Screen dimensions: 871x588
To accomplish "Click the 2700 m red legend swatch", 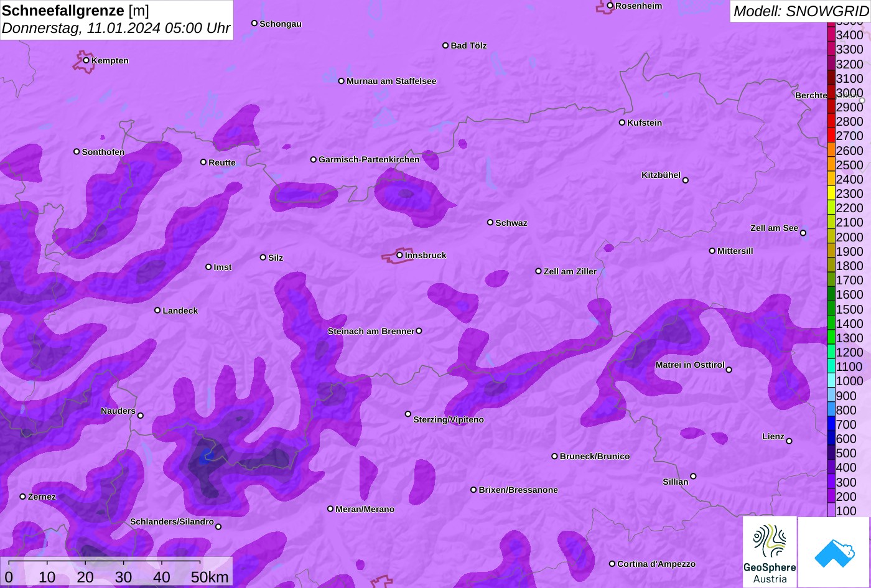I will point(831,136).
